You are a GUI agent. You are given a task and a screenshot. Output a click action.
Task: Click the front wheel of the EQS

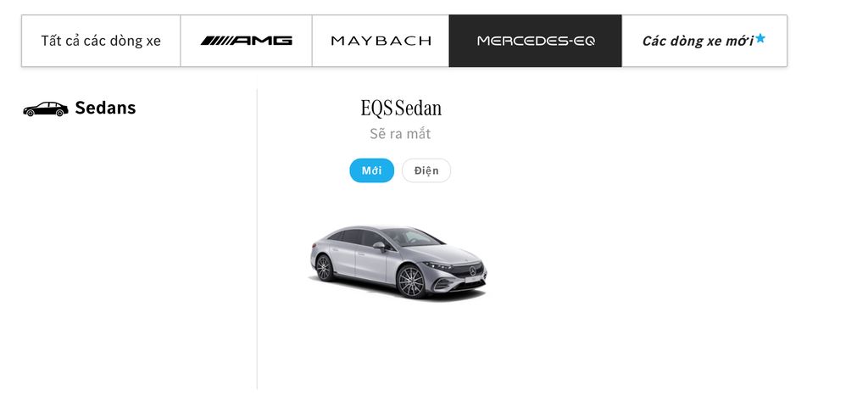coord(411,281)
